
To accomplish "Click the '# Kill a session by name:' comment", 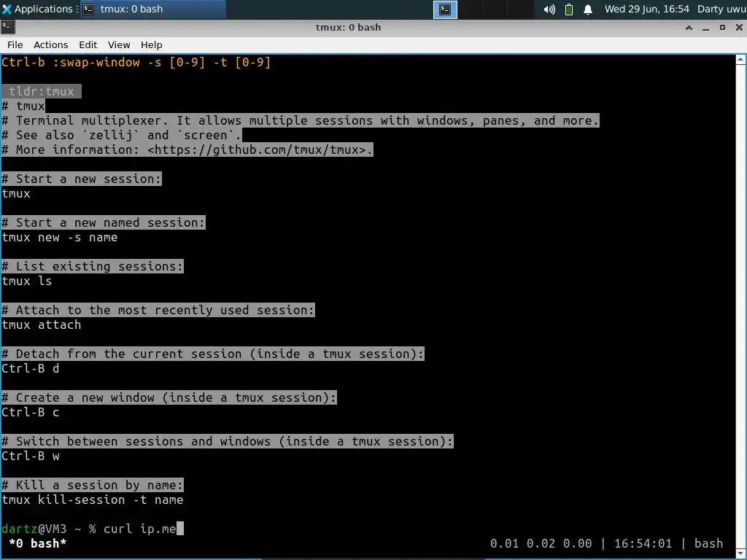I will click(x=93, y=485).
